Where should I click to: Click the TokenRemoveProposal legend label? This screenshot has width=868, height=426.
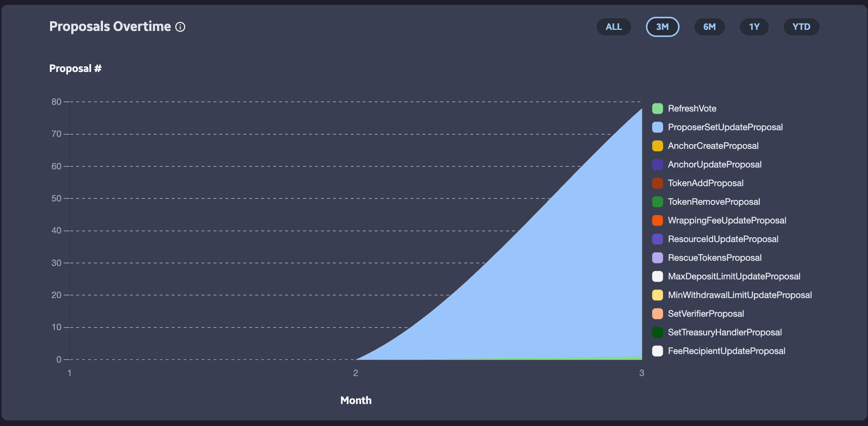(714, 202)
